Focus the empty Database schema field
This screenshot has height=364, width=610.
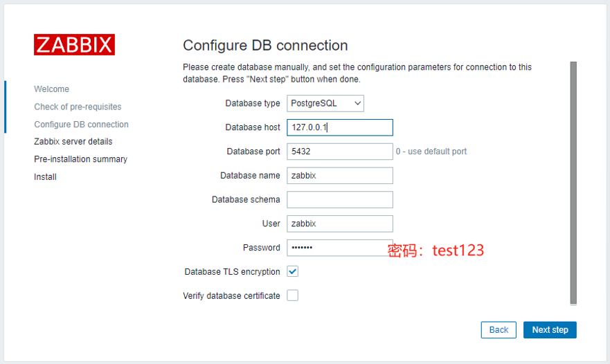[x=339, y=199]
